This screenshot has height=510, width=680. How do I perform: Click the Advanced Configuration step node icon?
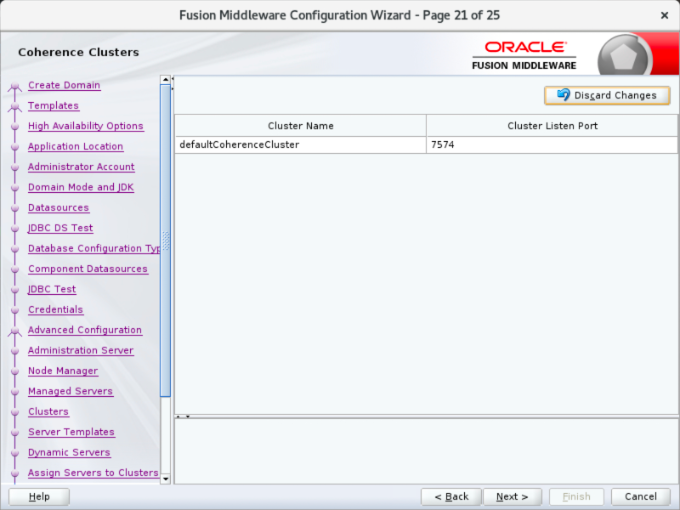[x=15, y=331]
